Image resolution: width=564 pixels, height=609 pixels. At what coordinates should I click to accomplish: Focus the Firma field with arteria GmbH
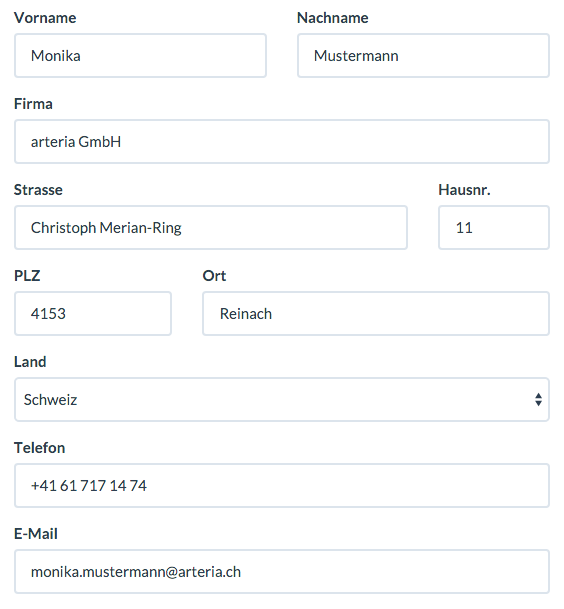point(282,141)
